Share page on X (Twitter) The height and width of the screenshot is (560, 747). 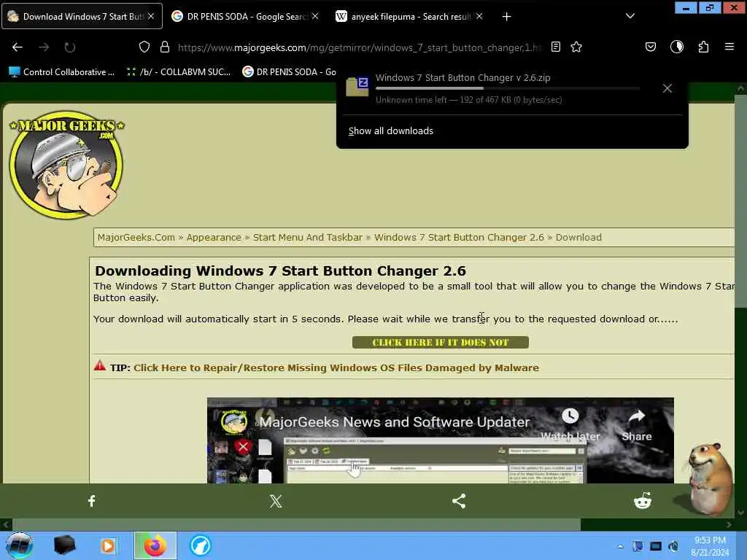click(275, 501)
